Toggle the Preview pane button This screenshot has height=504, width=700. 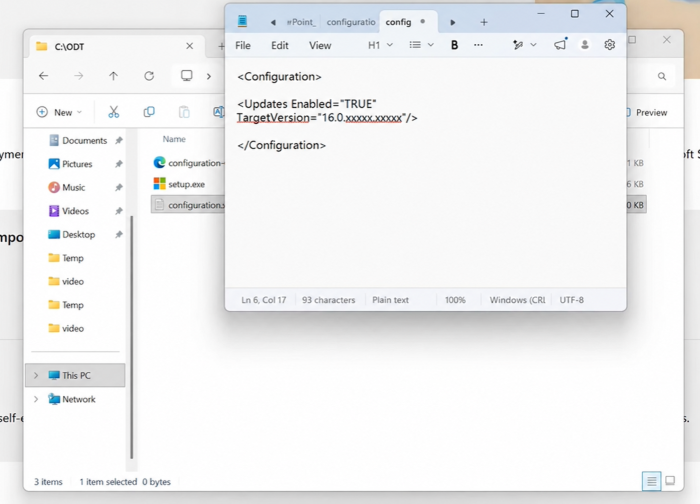648,112
